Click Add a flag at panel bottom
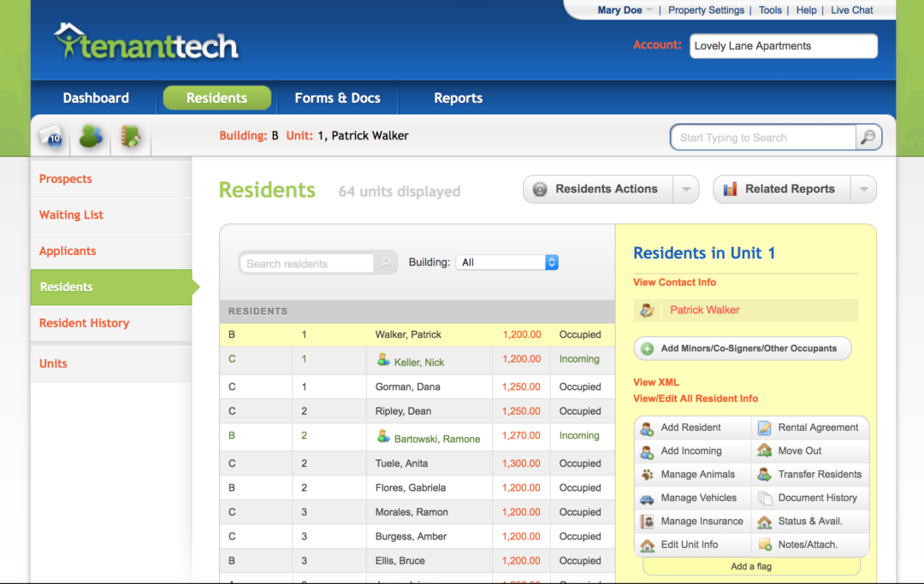924x584 pixels. point(750,566)
